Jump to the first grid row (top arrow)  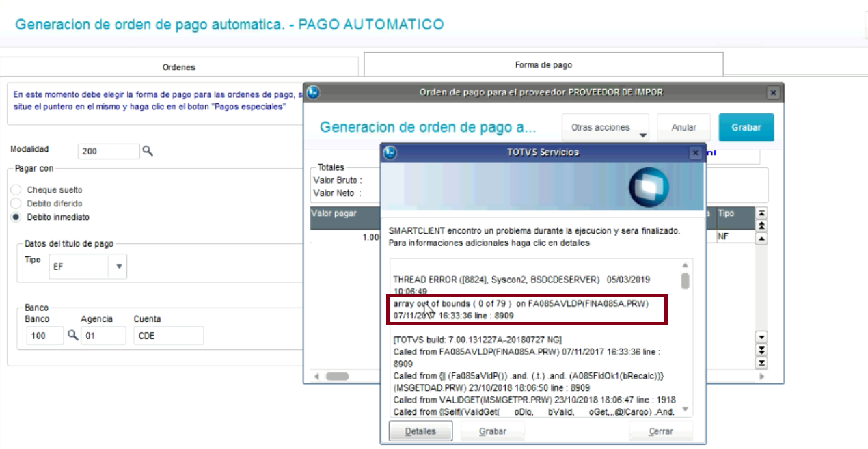point(763,213)
